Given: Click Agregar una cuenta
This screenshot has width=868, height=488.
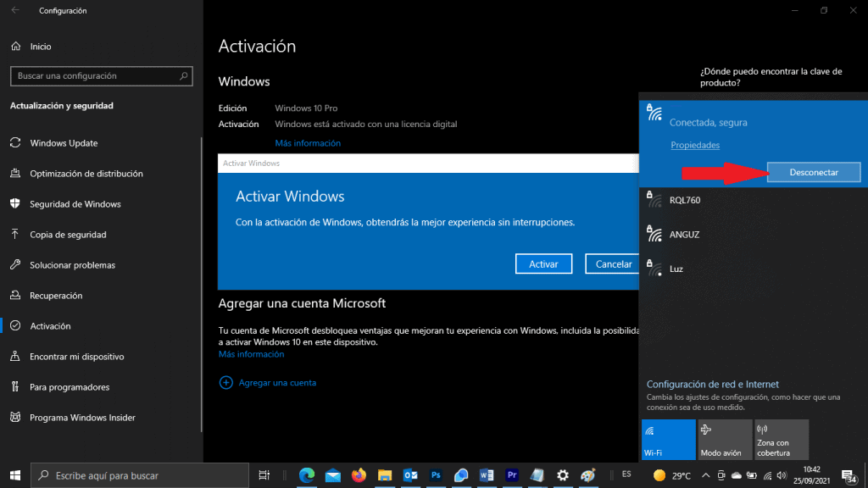Looking at the screenshot, I should click(277, 382).
